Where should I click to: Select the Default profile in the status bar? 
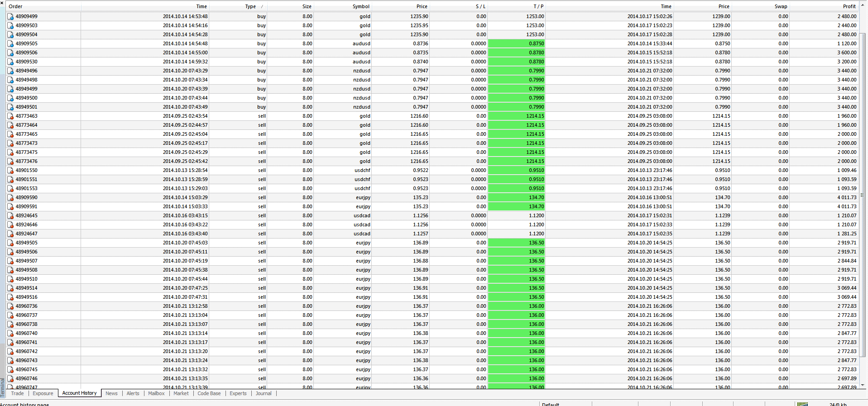551,404
